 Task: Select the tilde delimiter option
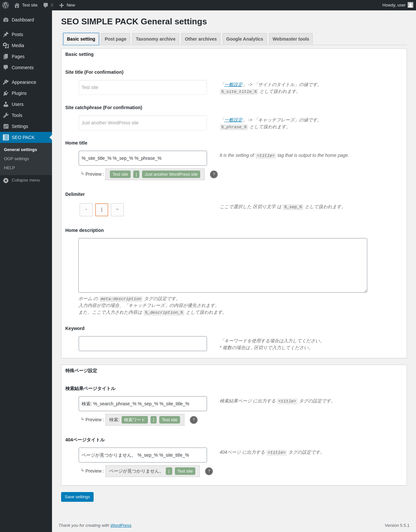tap(117, 210)
